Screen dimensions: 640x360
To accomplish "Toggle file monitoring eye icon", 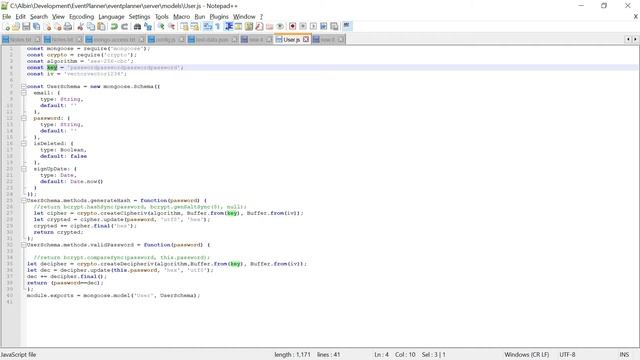I will point(280,27).
